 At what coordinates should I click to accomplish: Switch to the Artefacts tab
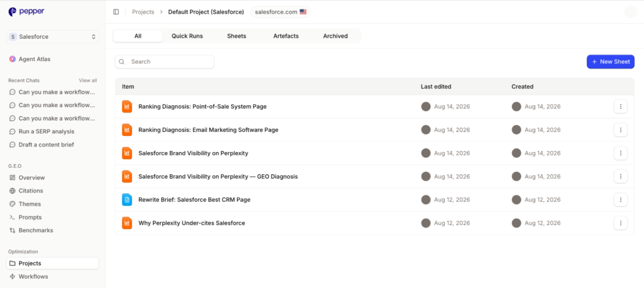click(286, 36)
